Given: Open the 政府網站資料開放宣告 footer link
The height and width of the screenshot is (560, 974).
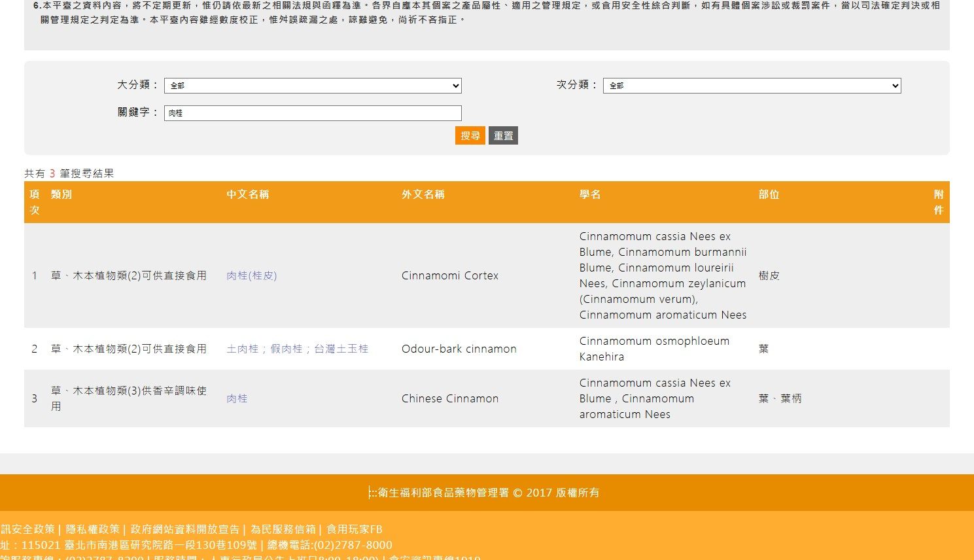Looking at the screenshot, I should pos(185,529).
